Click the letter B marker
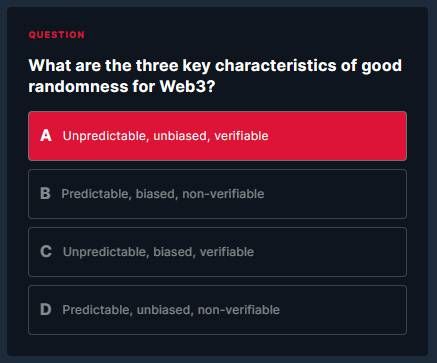Image resolution: width=437 pixels, height=363 pixels. tap(45, 194)
